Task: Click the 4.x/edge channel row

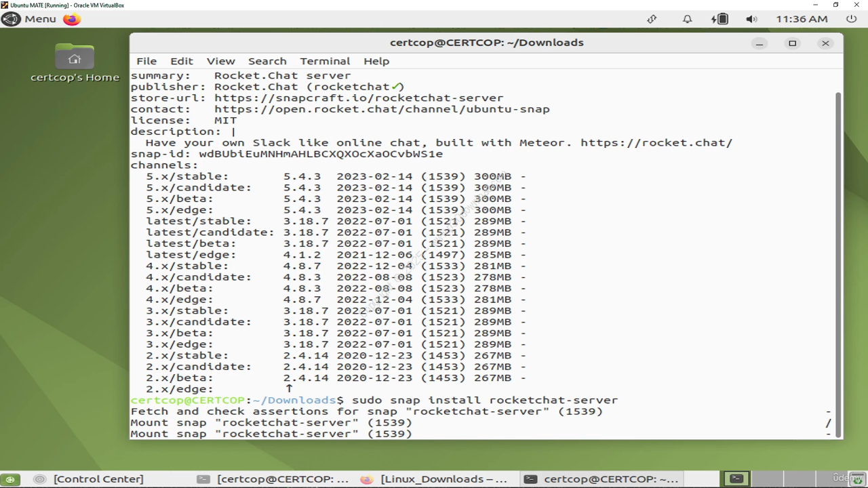Action: [x=336, y=300]
